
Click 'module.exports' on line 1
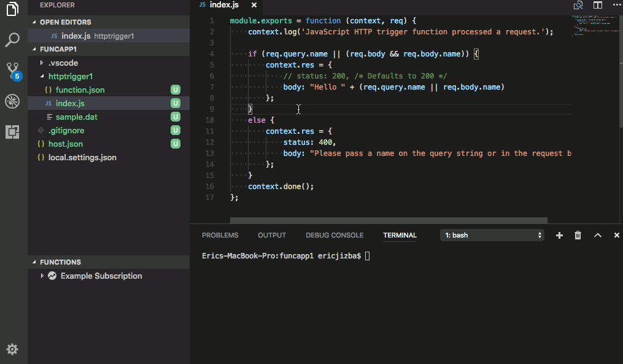(261, 21)
